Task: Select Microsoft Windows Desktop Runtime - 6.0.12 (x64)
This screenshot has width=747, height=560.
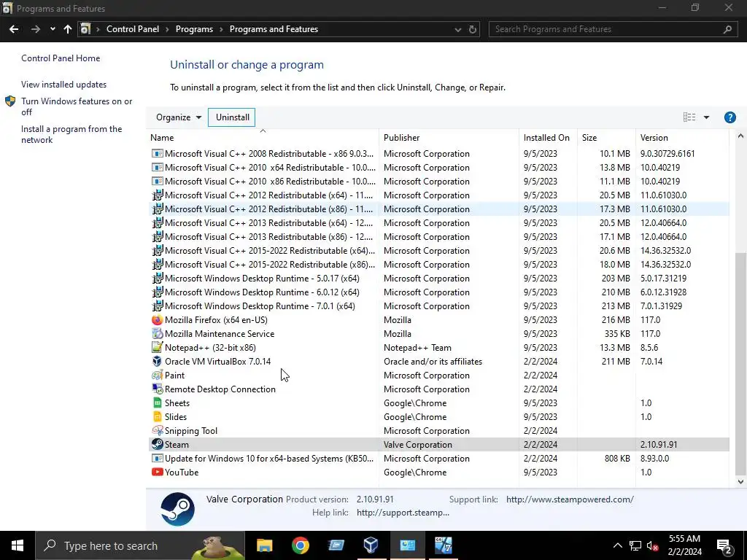Action: (438, 292)
